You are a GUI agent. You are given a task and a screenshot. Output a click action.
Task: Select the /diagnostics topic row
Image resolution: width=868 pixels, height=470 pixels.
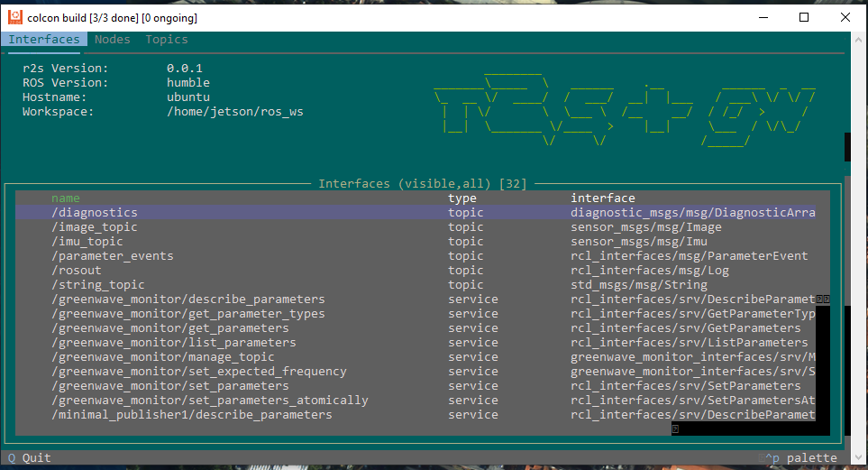pyautogui.click(x=95, y=213)
